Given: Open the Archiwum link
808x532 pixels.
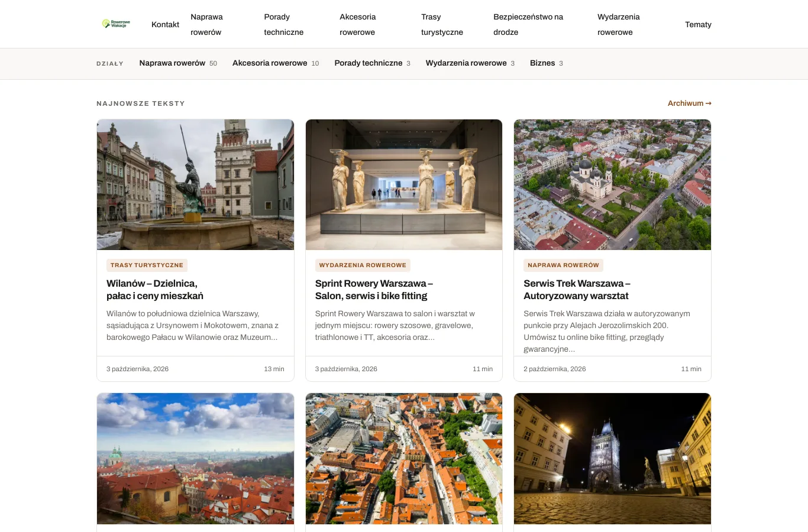Looking at the screenshot, I should pyautogui.click(x=689, y=103).
